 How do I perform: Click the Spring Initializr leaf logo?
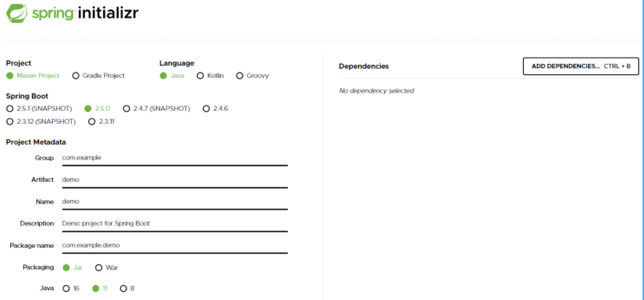coord(16,13)
